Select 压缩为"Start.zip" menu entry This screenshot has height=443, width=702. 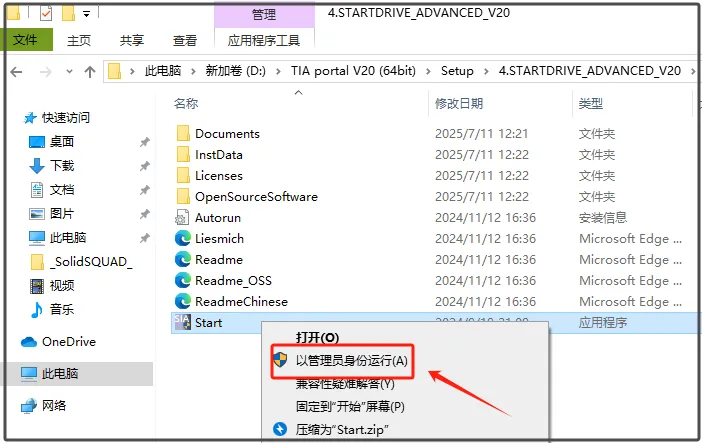(342, 430)
